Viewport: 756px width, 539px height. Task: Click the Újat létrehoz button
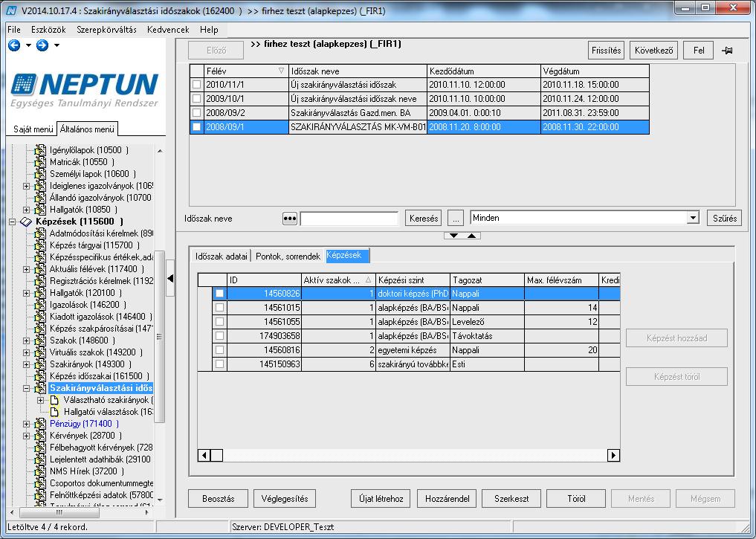click(x=381, y=499)
